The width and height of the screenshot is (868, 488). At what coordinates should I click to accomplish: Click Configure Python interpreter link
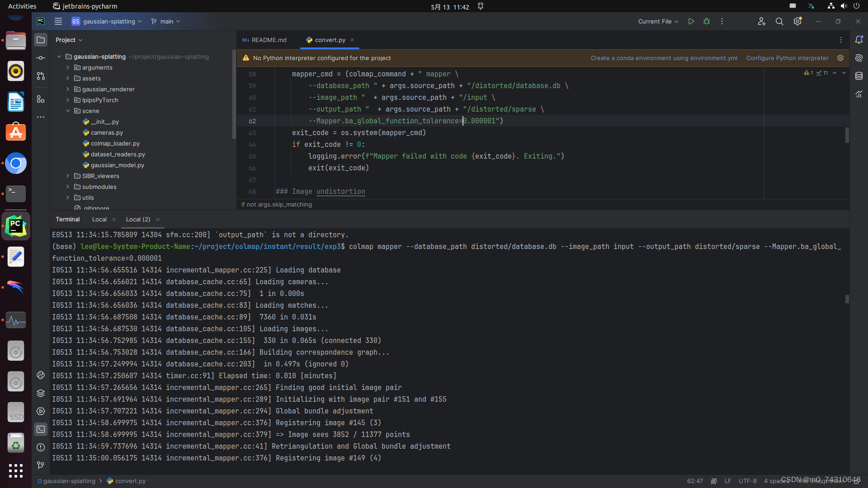[x=787, y=58]
